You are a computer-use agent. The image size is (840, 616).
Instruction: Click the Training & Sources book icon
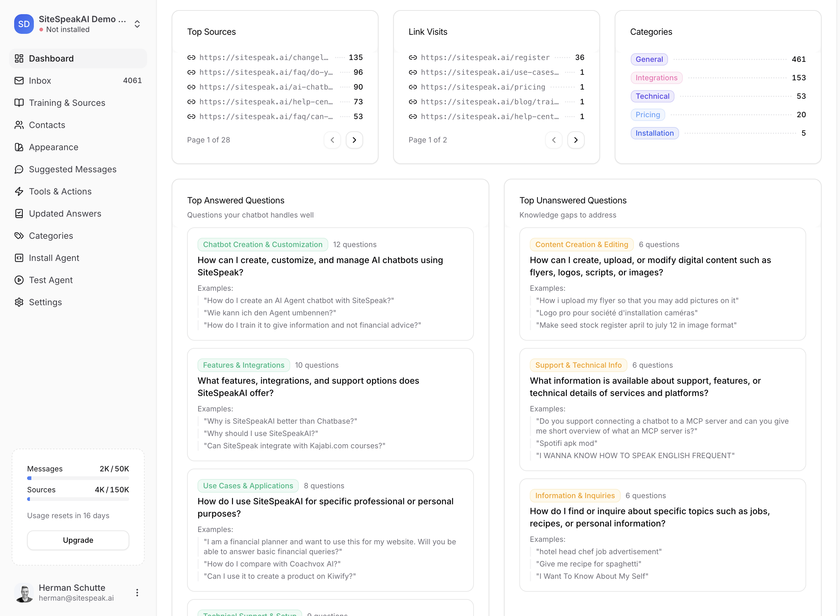[19, 102]
